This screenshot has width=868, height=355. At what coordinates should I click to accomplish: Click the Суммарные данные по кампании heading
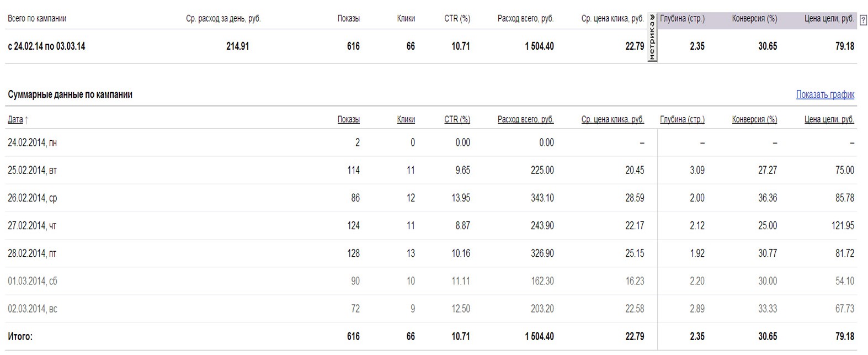(70, 94)
